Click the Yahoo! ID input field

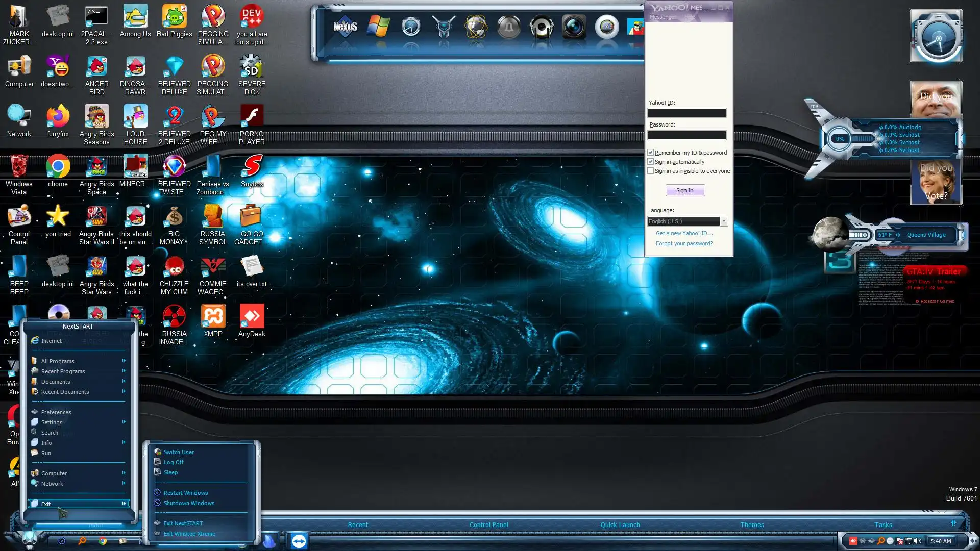coord(687,113)
